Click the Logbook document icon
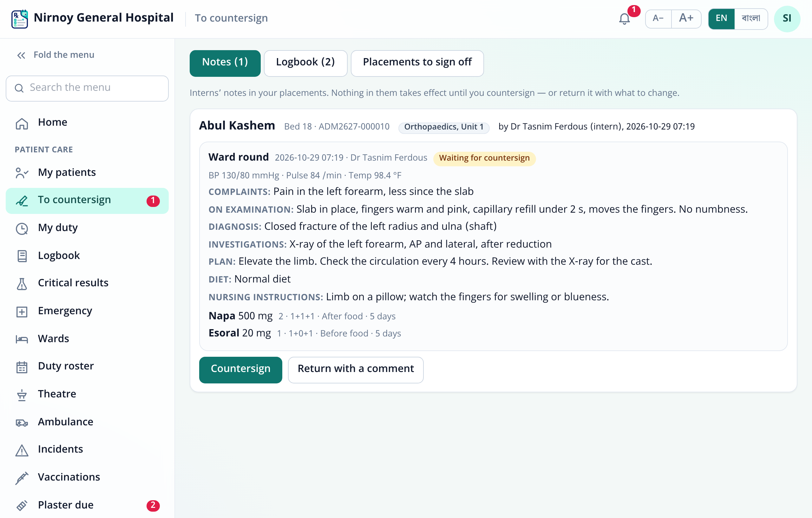Image resolution: width=812 pixels, height=518 pixels. tap(22, 256)
